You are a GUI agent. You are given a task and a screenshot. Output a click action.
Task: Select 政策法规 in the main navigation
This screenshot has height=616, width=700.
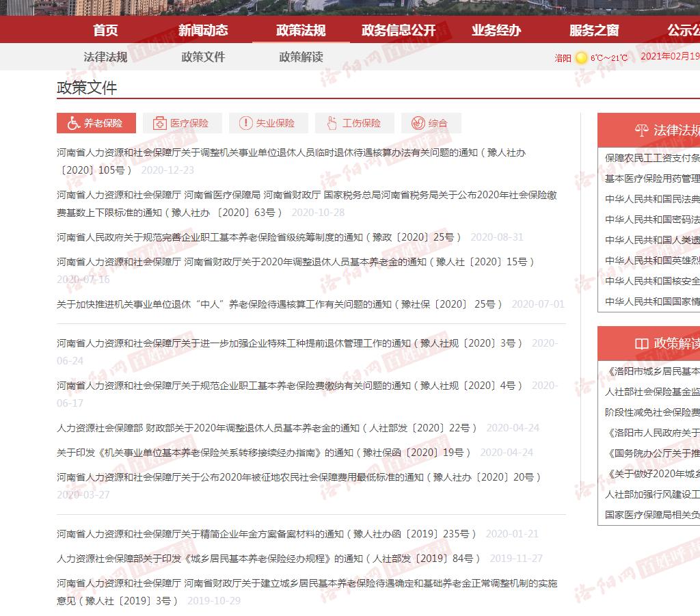coord(301,30)
